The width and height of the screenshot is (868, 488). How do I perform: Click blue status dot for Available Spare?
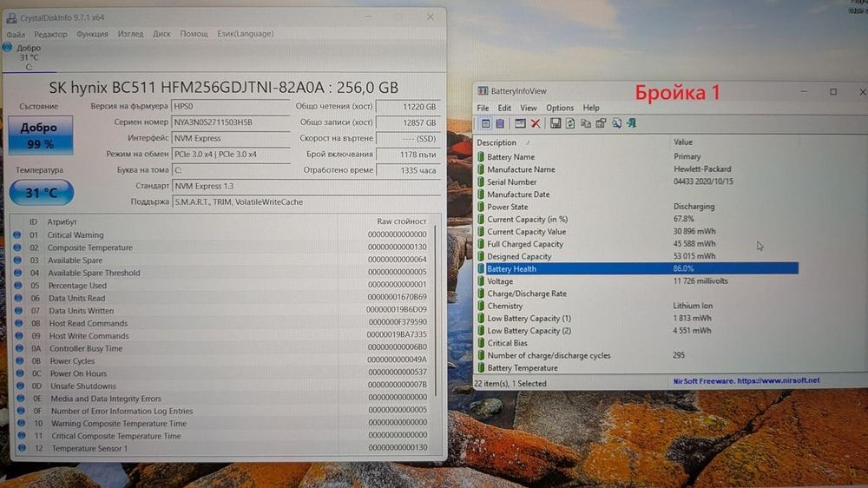17,260
